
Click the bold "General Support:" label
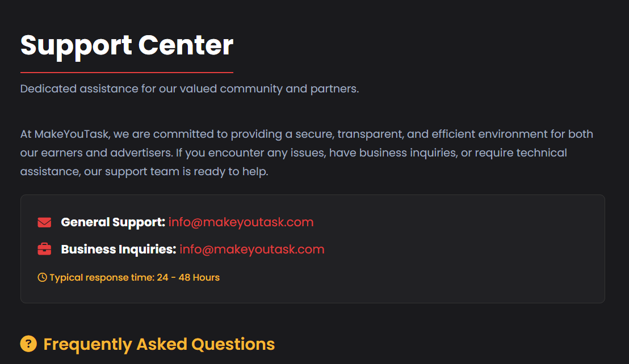tap(113, 222)
